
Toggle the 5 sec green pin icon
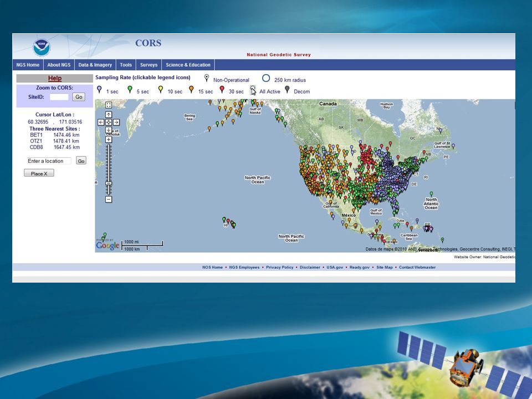(x=130, y=90)
